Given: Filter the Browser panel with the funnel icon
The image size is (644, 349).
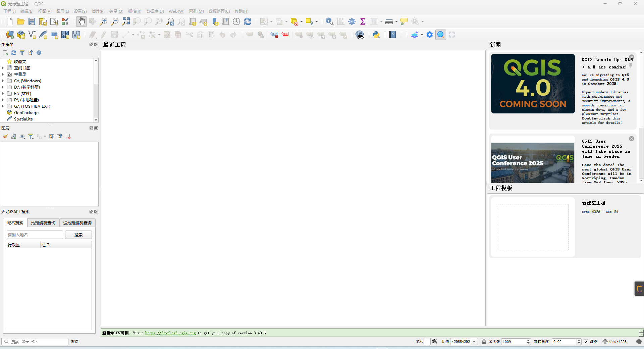Looking at the screenshot, I should coord(22,53).
